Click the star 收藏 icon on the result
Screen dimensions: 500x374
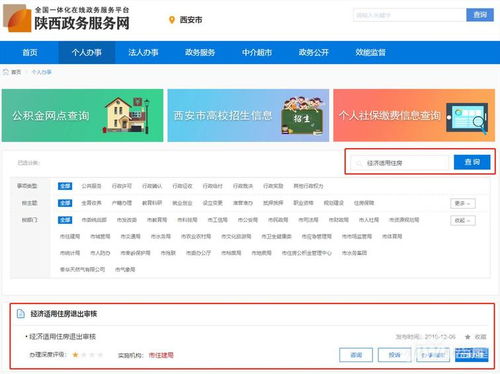tap(468, 337)
